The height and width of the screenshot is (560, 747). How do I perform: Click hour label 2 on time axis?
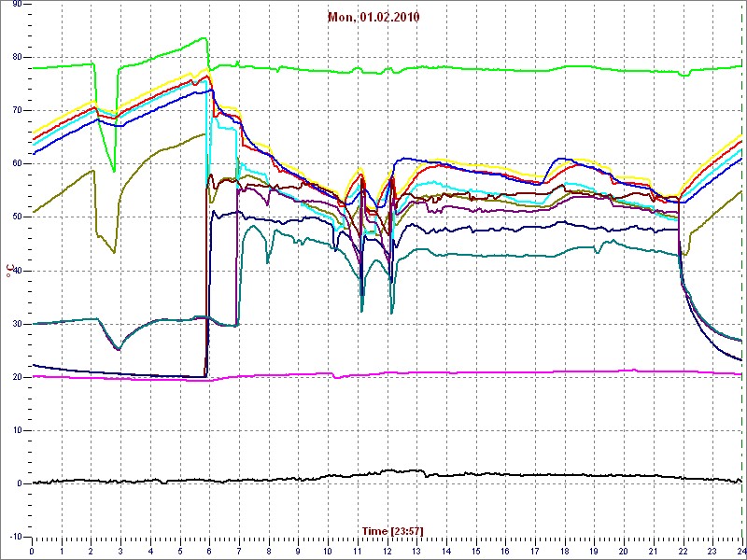pyautogui.click(x=91, y=551)
